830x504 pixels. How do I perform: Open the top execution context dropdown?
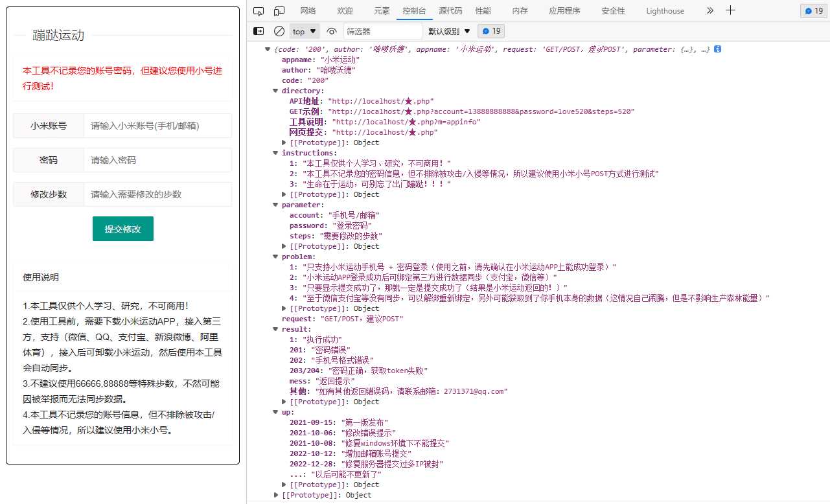[303, 30]
